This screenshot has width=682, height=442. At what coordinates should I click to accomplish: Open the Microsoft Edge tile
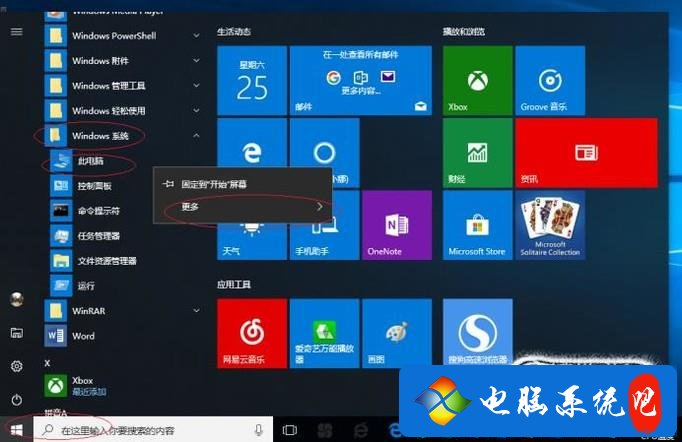coord(252,144)
